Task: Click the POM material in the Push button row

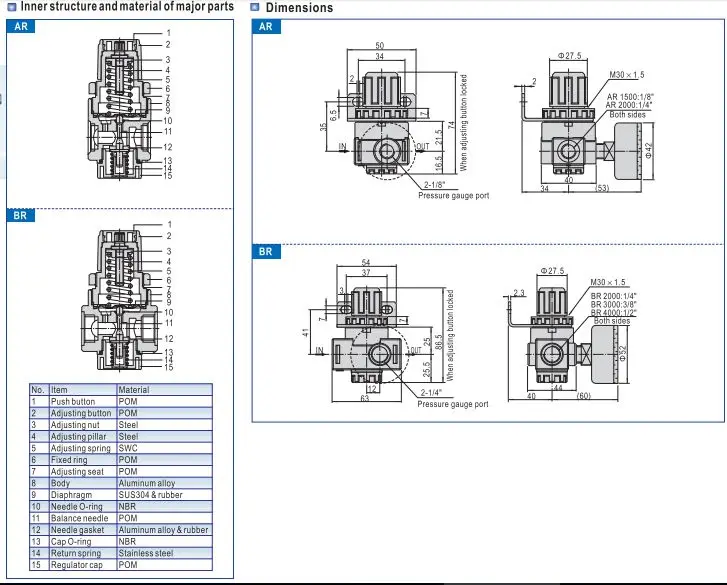Action: pyautogui.click(x=164, y=401)
